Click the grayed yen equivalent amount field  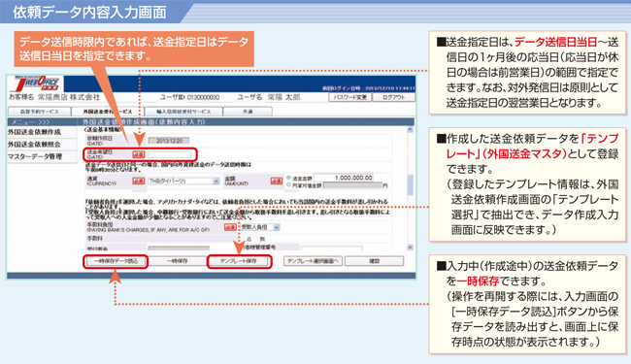coord(352,185)
